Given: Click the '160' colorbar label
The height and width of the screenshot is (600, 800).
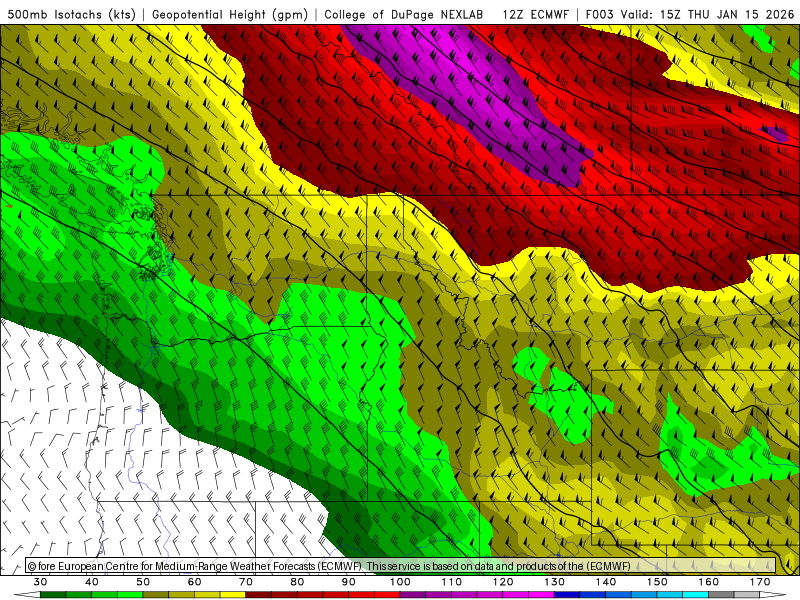Looking at the screenshot, I should (709, 582).
